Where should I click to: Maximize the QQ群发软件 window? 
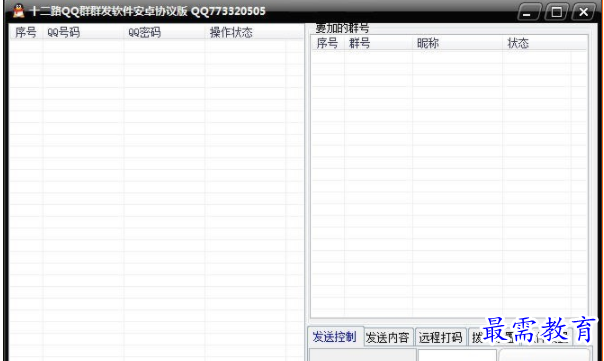click(556, 12)
